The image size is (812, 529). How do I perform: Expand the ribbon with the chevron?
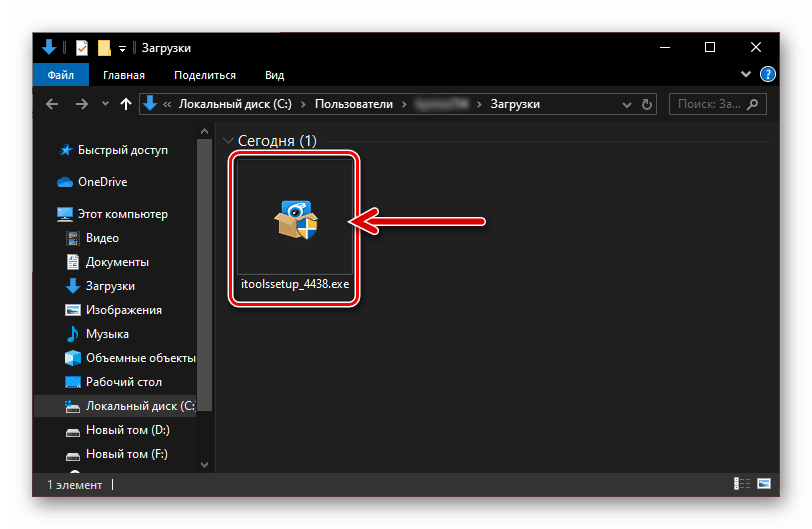click(x=746, y=74)
